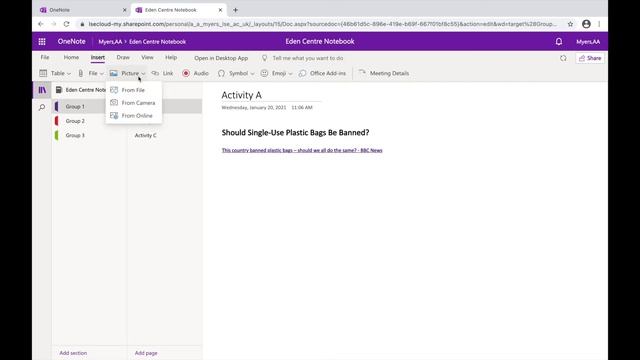Click the Table grid icon
640x360 pixels.
point(43,73)
